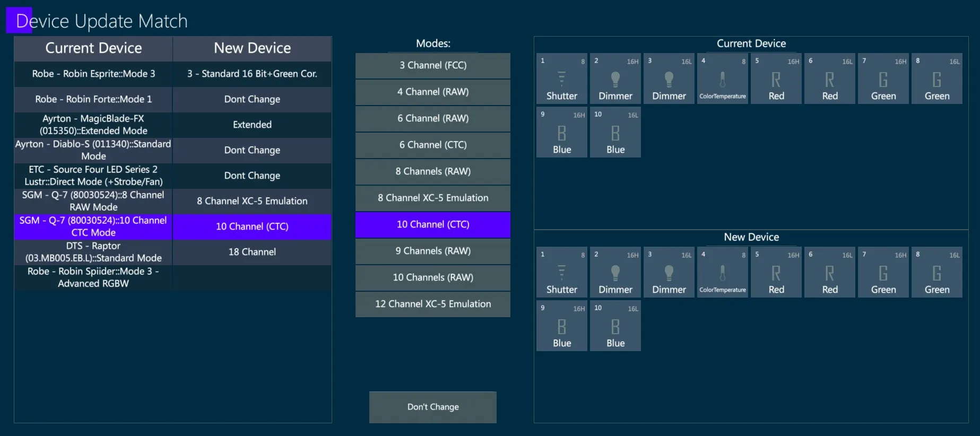Viewport: 980px width, 436px height.
Task: Pick the Robe - Robin Spiider::Mode 3 row
Action: (x=173, y=277)
